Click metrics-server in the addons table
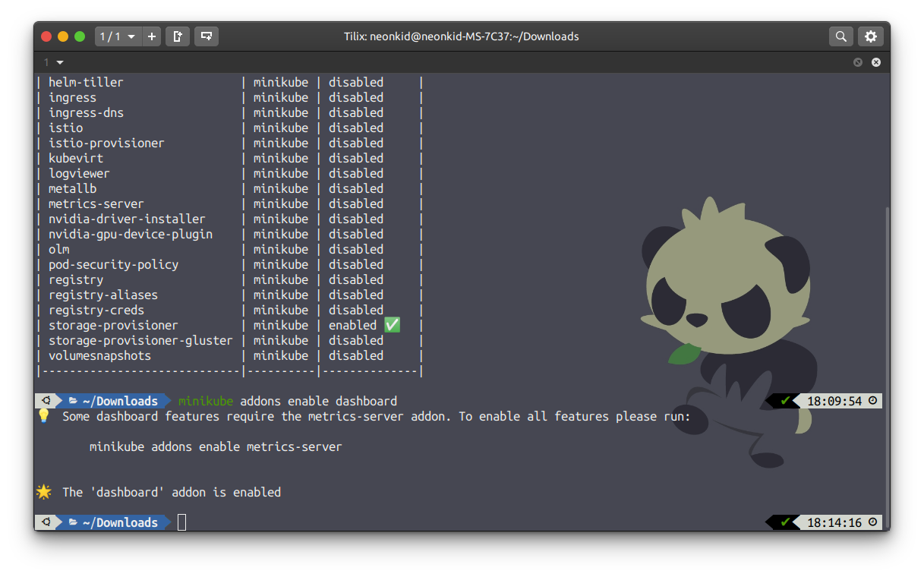The image size is (924, 577). click(96, 203)
